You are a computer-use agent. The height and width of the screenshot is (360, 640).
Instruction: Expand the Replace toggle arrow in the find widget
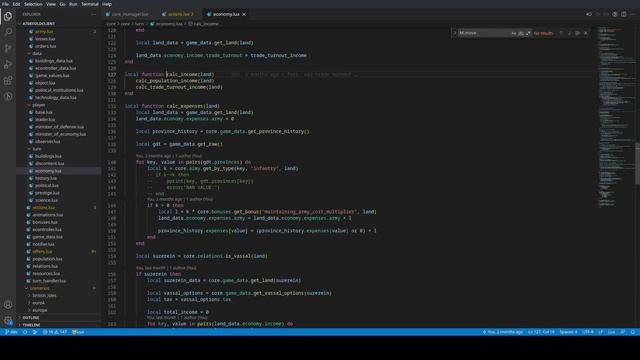[455, 33]
